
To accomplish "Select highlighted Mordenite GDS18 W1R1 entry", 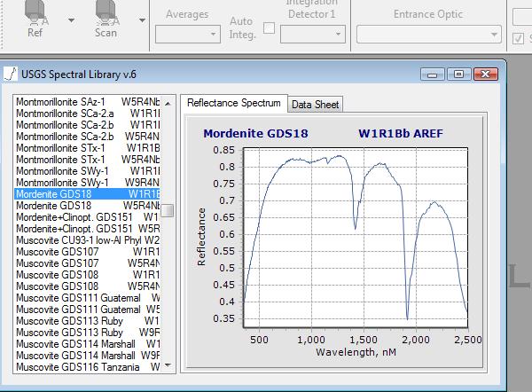I will (x=88, y=194).
